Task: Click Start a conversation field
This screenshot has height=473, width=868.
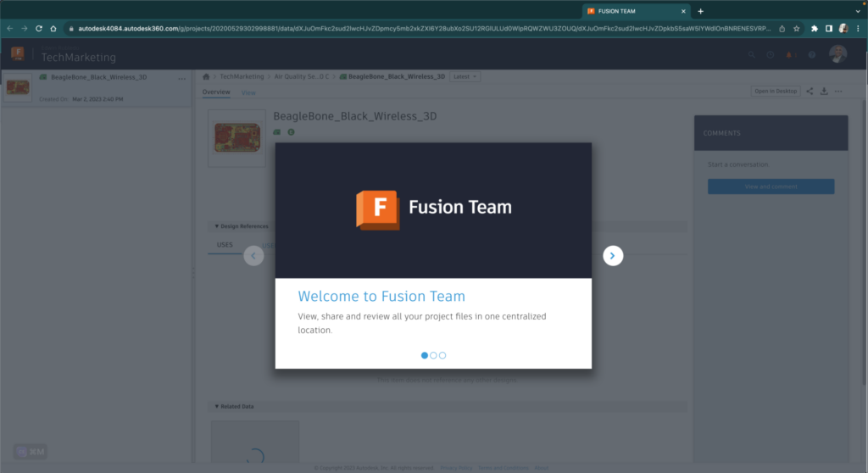Action: [x=738, y=164]
